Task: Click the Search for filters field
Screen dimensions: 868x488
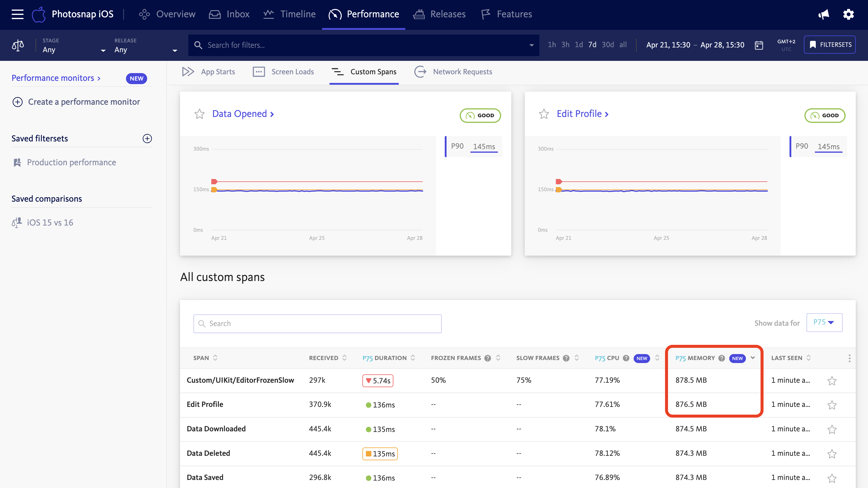Action: (x=363, y=45)
